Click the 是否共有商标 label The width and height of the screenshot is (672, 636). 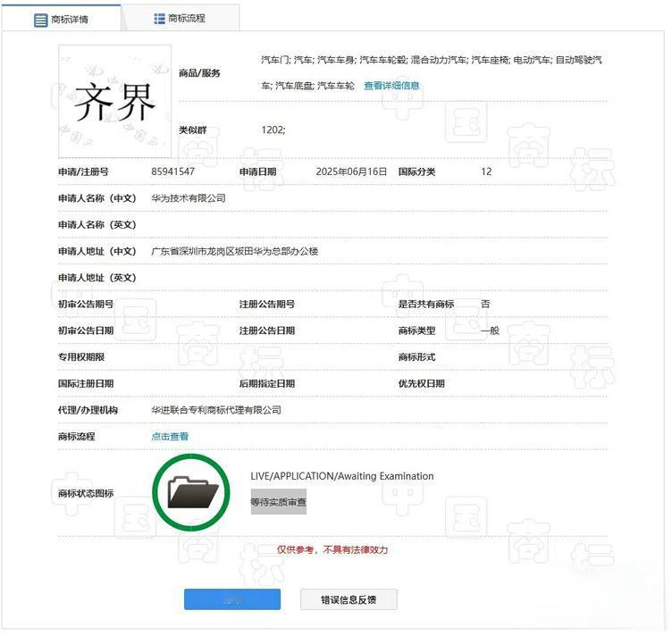click(x=426, y=304)
